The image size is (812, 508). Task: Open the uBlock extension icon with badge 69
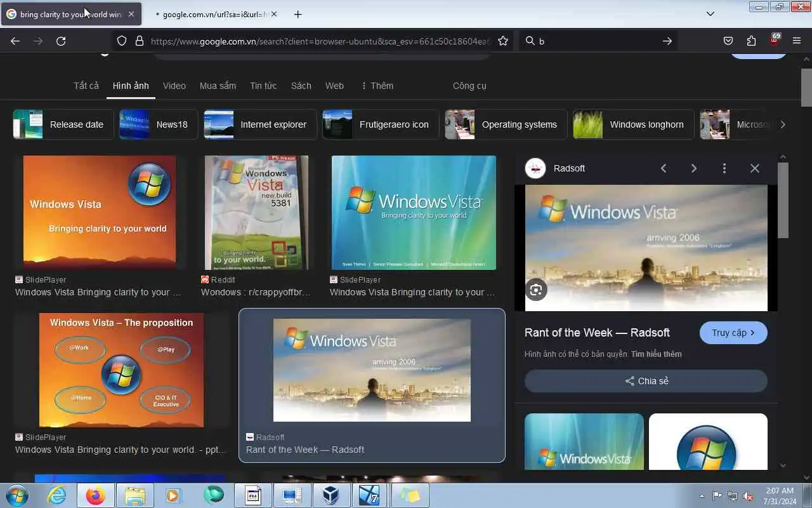pyautogui.click(x=775, y=39)
